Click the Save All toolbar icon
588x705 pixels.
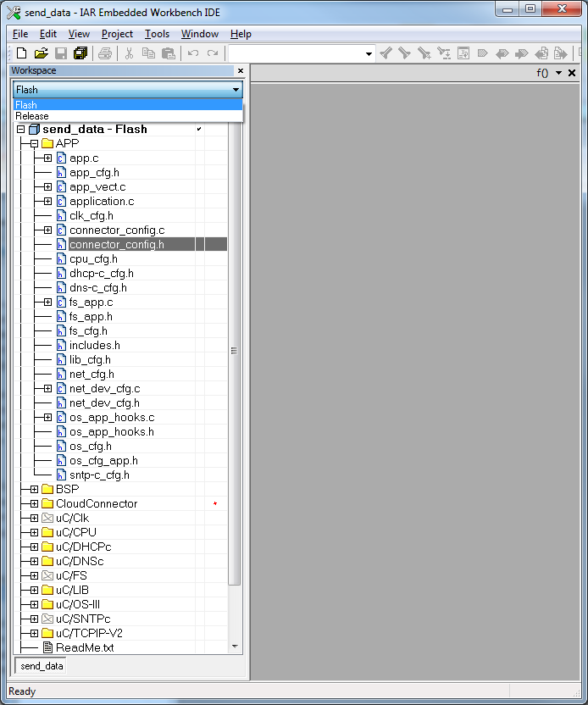[x=80, y=53]
